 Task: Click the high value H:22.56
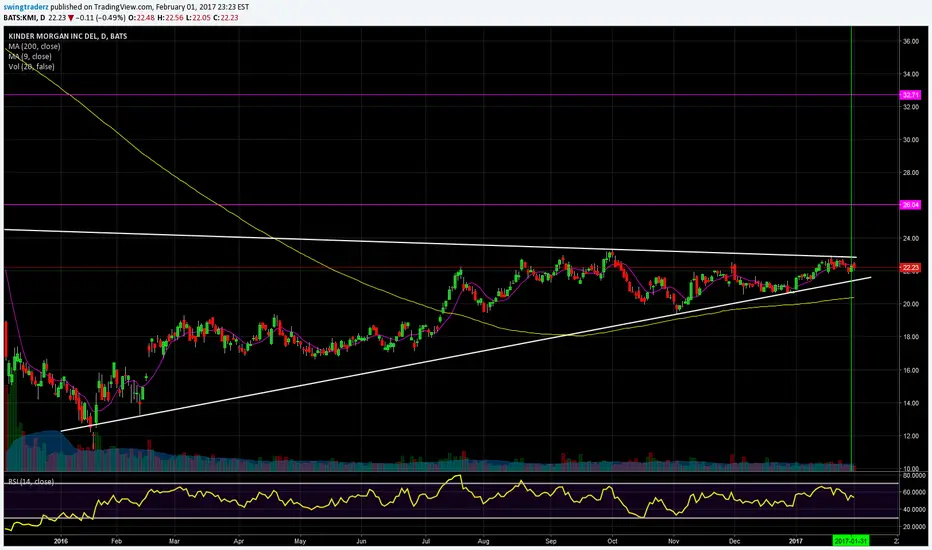(x=170, y=18)
